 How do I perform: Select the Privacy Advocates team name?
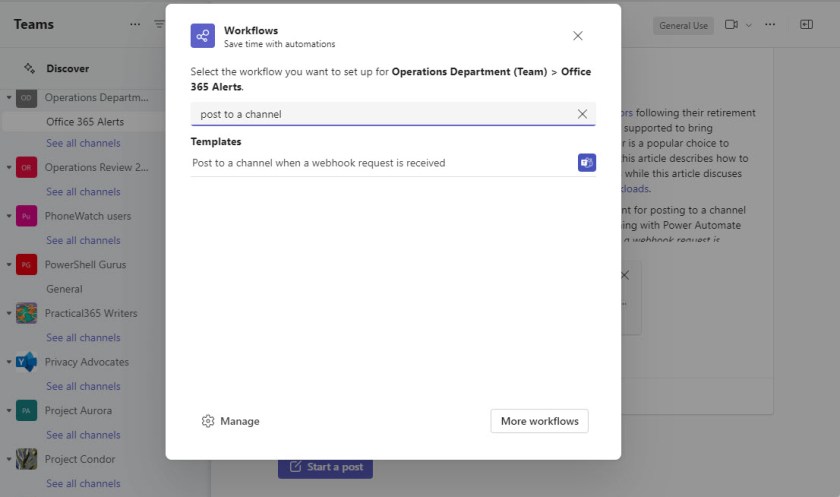pyautogui.click(x=87, y=362)
